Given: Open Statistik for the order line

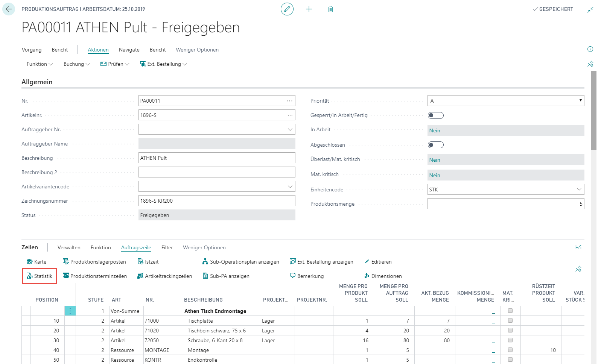Looking at the screenshot, I should [x=40, y=276].
